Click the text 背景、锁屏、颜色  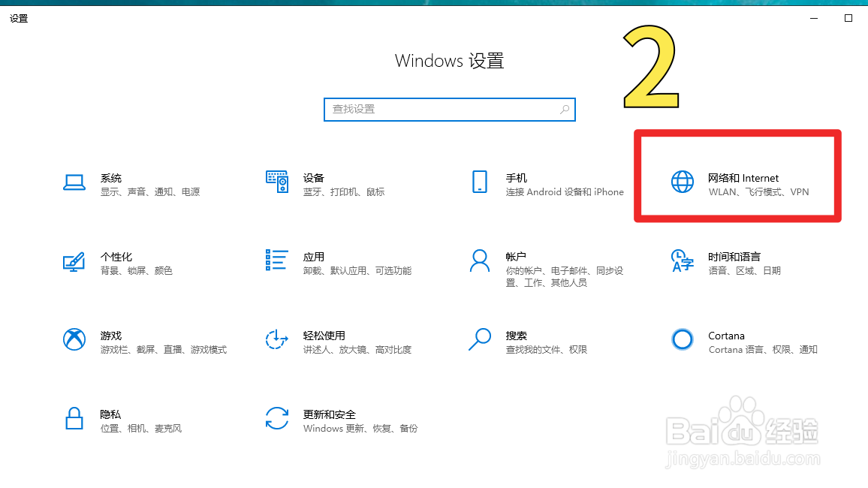click(136, 270)
